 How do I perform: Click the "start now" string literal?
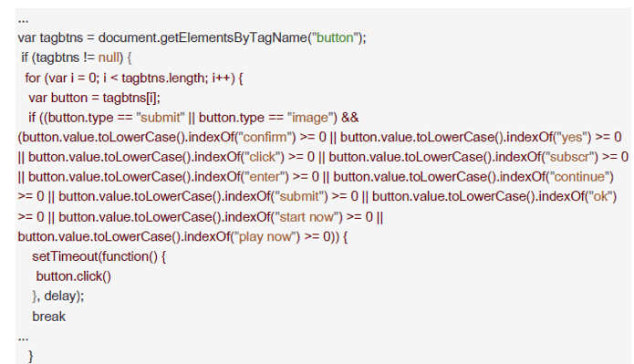(x=307, y=217)
